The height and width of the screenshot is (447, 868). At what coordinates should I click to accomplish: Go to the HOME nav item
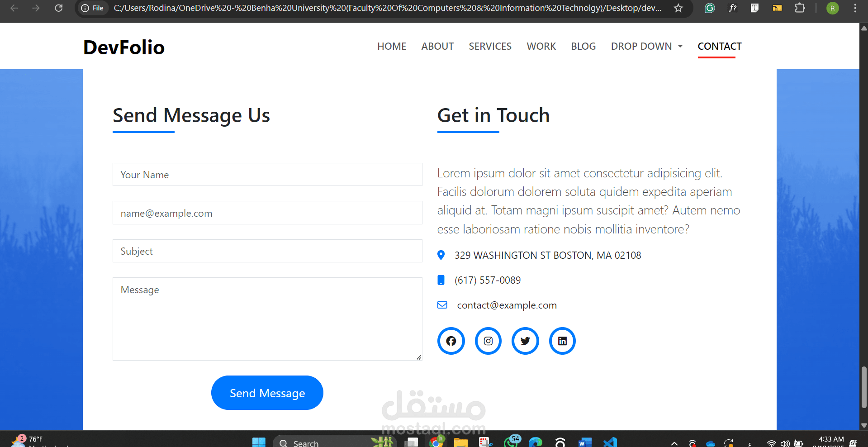392,46
